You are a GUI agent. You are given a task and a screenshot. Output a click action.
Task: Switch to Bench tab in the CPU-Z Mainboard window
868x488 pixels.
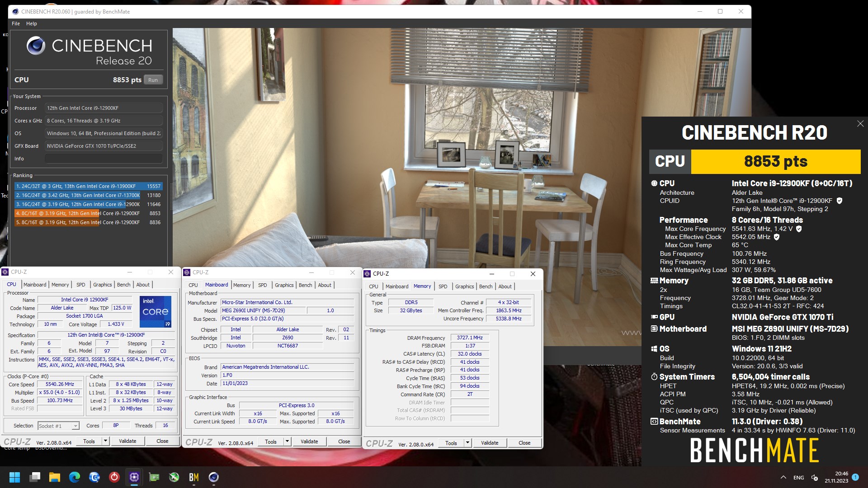click(x=306, y=285)
